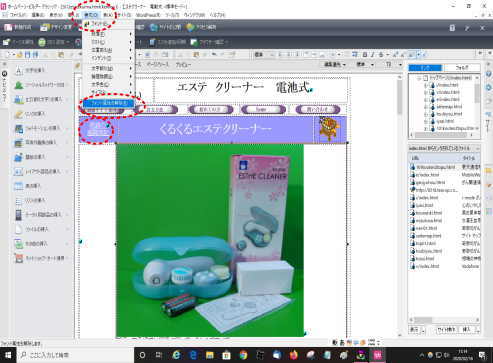
Task: Toggle italic formatting in the toolbar
Action: click(x=372, y=54)
